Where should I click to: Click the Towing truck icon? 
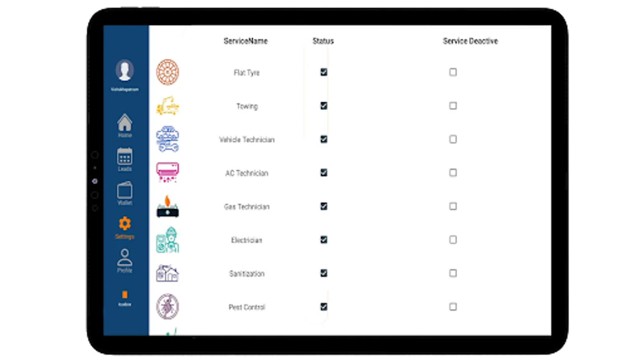tap(167, 106)
